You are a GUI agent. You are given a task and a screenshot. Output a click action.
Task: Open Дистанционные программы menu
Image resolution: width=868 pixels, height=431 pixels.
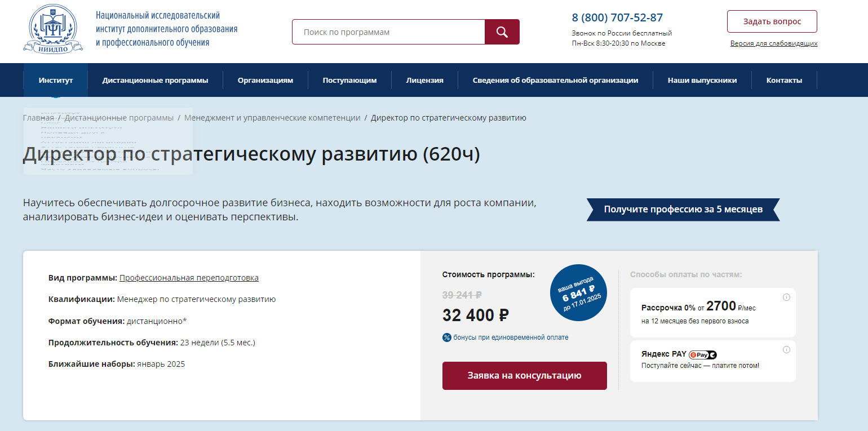pos(155,80)
